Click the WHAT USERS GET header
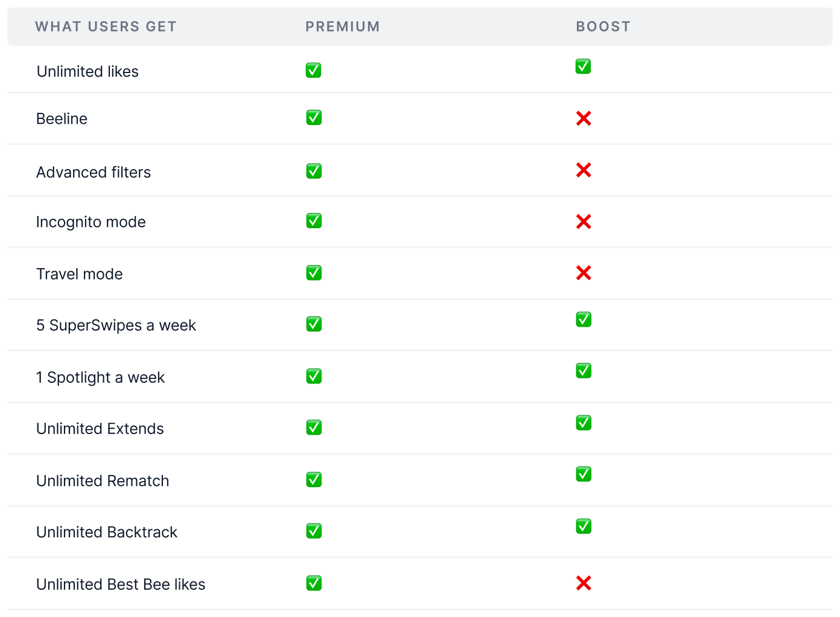840x617 pixels. coord(106,27)
